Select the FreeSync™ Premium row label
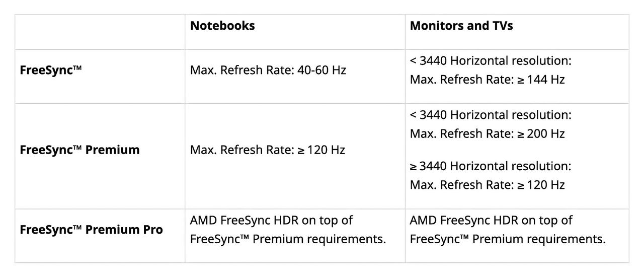The height and width of the screenshot is (279, 644). pyautogui.click(x=79, y=150)
